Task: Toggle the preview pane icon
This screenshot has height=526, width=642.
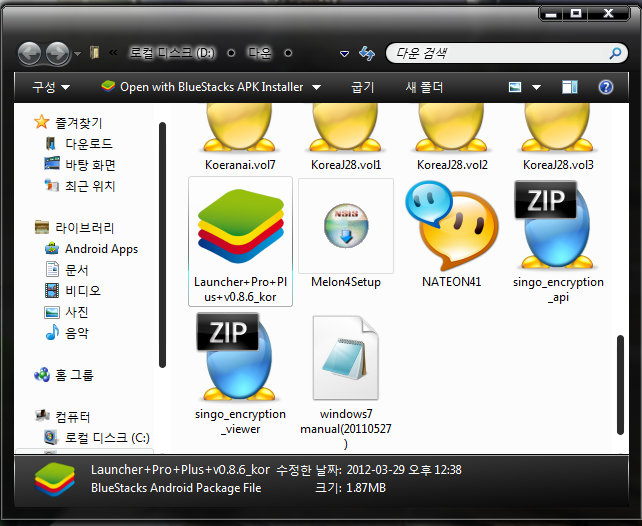Action: (x=570, y=87)
